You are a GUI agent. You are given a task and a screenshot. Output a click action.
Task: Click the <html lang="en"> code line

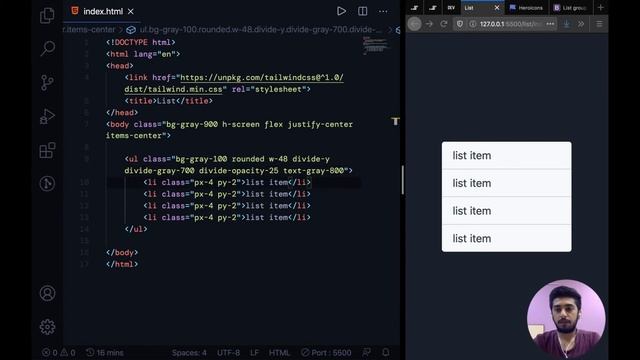click(143, 54)
